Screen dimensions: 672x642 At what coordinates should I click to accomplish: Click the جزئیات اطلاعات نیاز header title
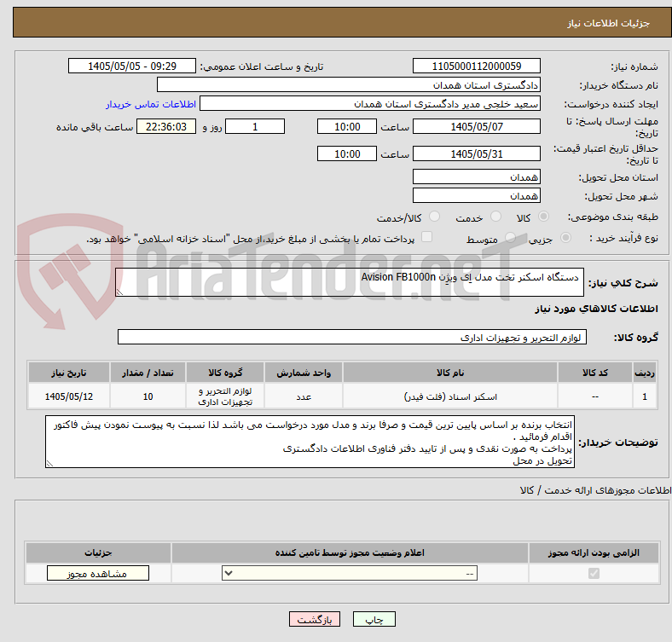(x=609, y=23)
